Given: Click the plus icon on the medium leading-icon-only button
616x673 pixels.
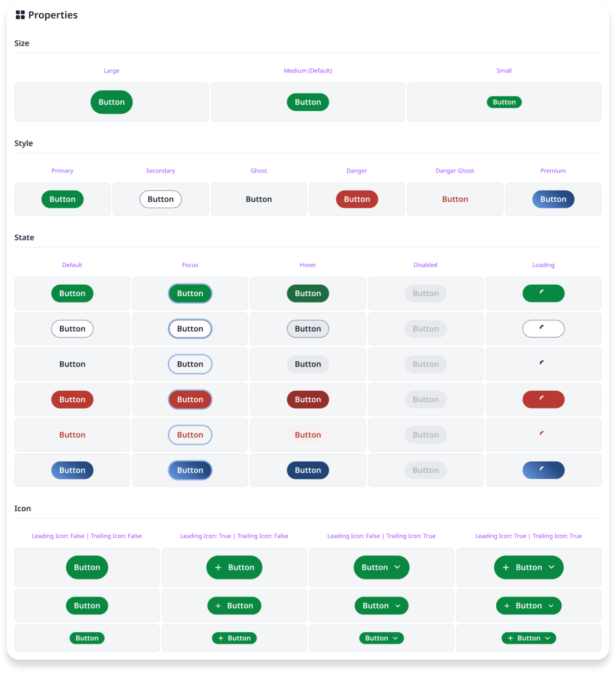Looking at the screenshot, I should 218,606.
